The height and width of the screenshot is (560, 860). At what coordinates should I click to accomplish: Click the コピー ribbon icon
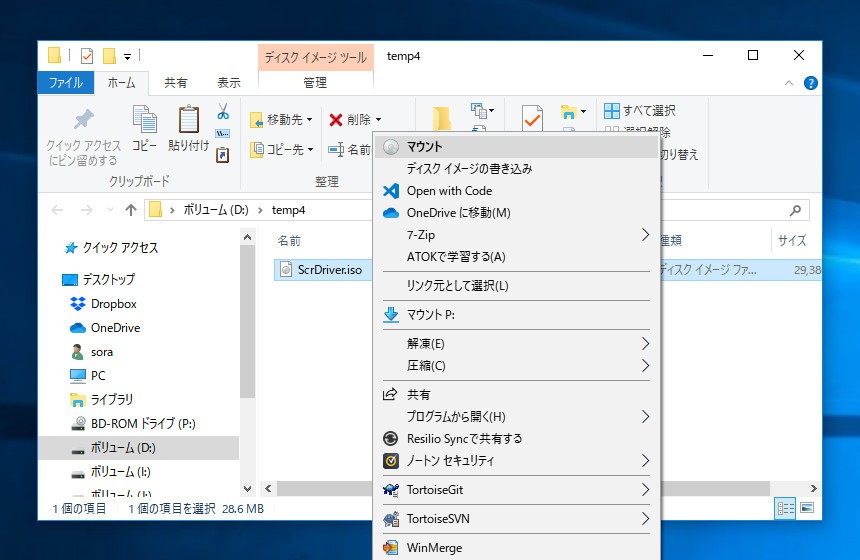145,119
